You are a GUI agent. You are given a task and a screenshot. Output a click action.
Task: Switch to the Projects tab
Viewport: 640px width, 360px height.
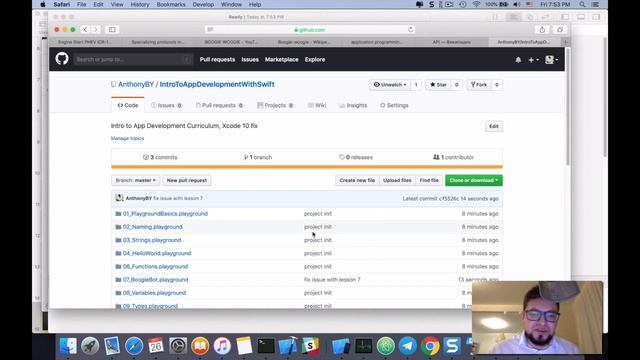pyautogui.click(x=275, y=105)
